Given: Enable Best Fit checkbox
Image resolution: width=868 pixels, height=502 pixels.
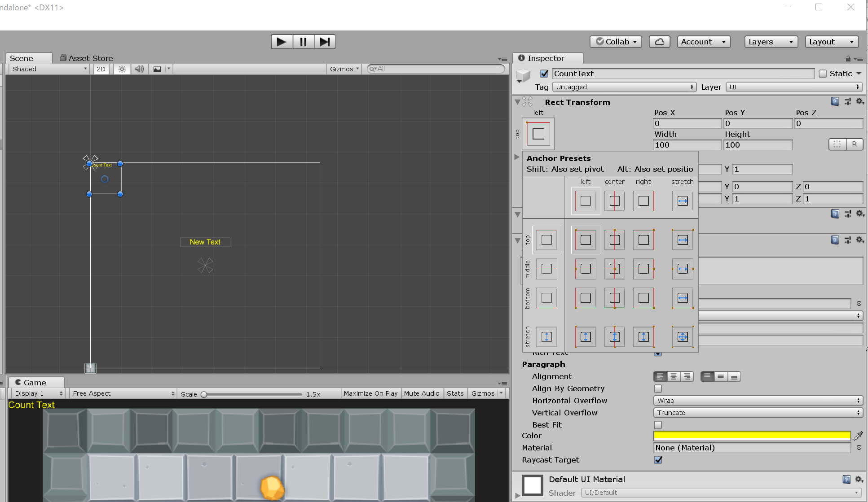Looking at the screenshot, I should (x=658, y=425).
